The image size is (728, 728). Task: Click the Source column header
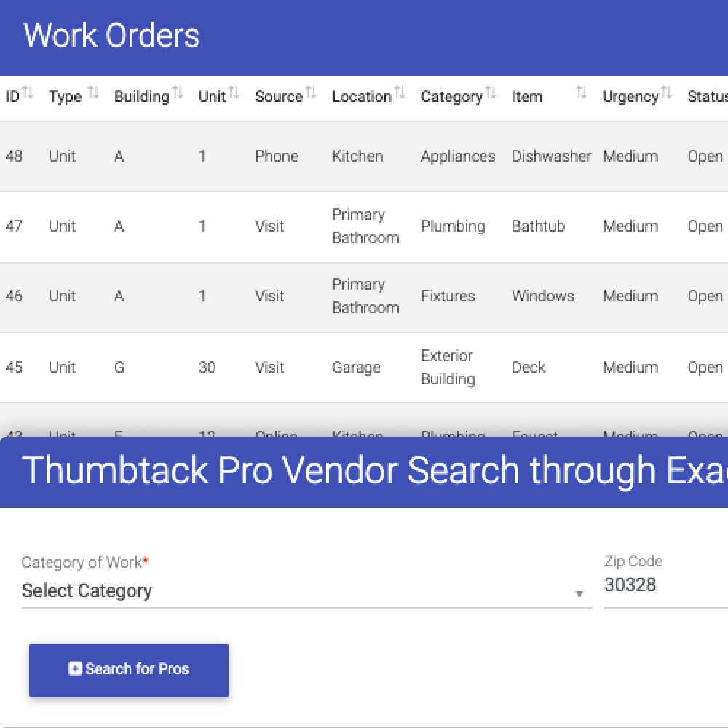pyautogui.click(x=279, y=97)
